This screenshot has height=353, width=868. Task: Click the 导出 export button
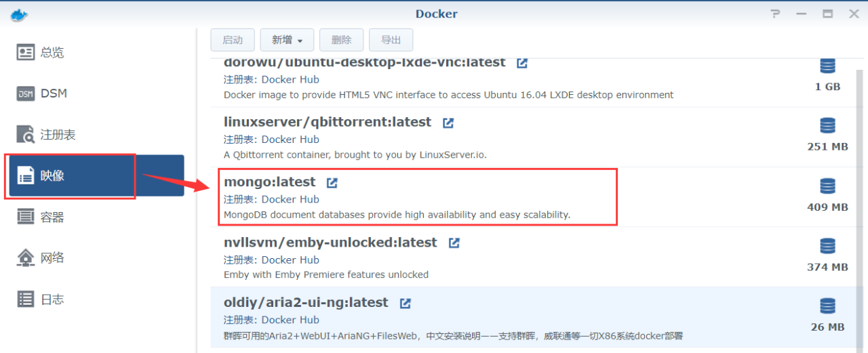391,40
